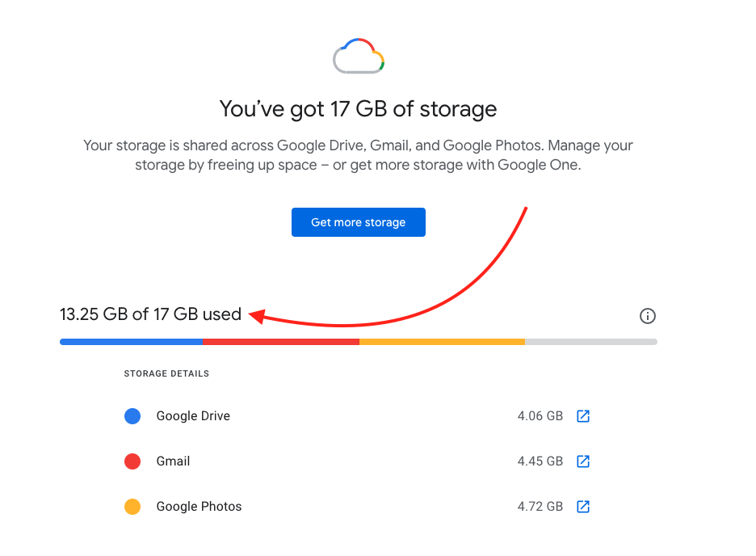Click the yellow segment of storage bar
This screenshot has width=756, height=556.
[442, 342]
